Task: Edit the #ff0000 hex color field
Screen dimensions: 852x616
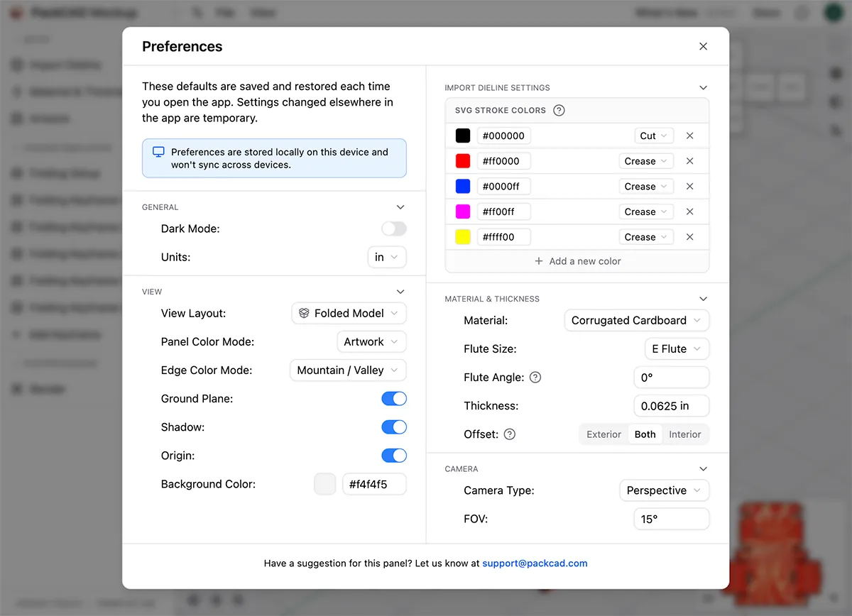Action: [503, 161]
